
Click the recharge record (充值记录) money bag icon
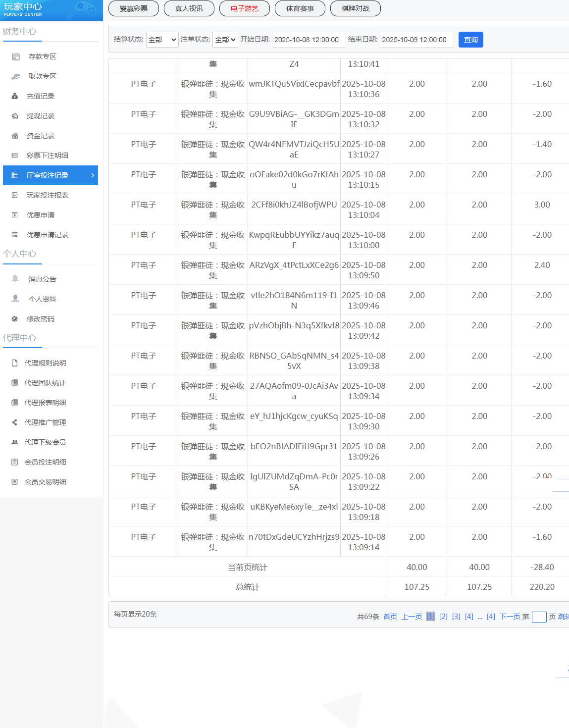pos(15,96)
